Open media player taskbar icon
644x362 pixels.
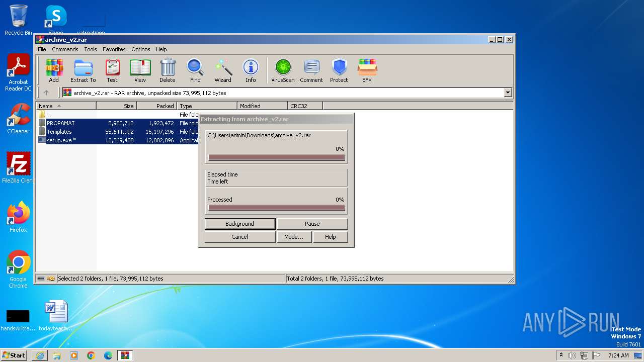(74, 355)
